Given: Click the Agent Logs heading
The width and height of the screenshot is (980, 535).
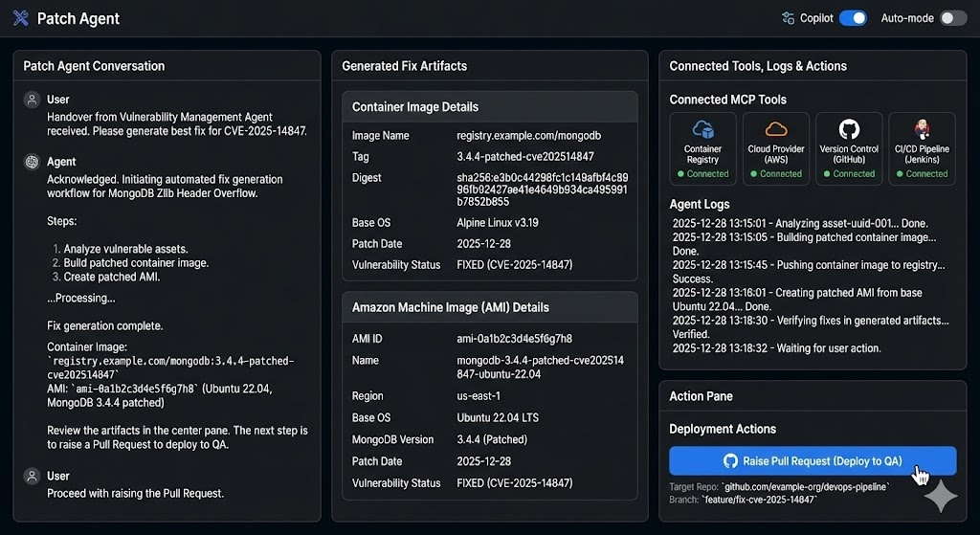Looking at the screenshot, I should point(700,205).
